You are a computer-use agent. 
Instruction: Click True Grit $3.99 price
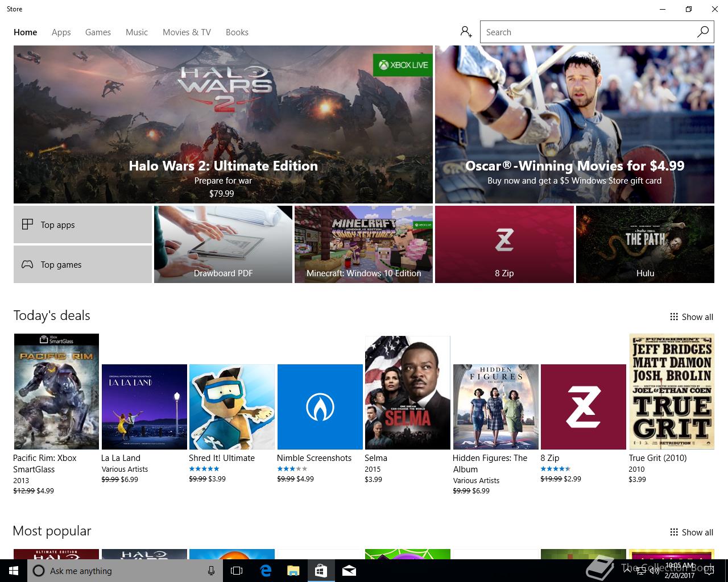pos(638,480)
